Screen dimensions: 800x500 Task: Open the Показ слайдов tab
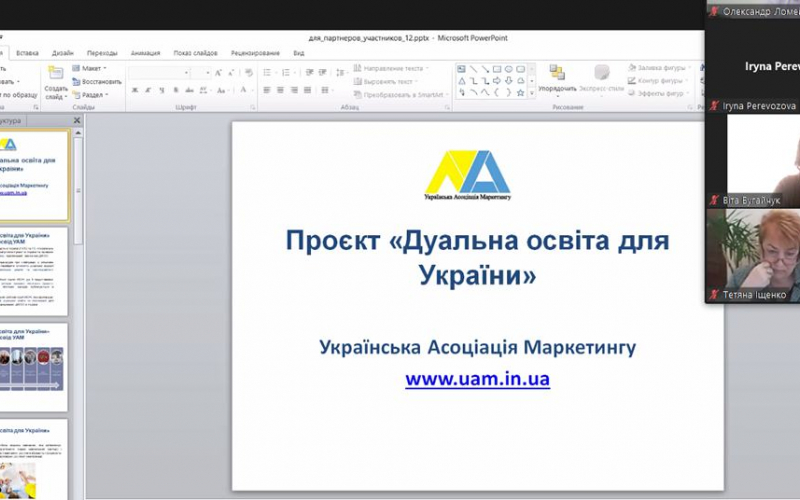click(x=195, y=53)
